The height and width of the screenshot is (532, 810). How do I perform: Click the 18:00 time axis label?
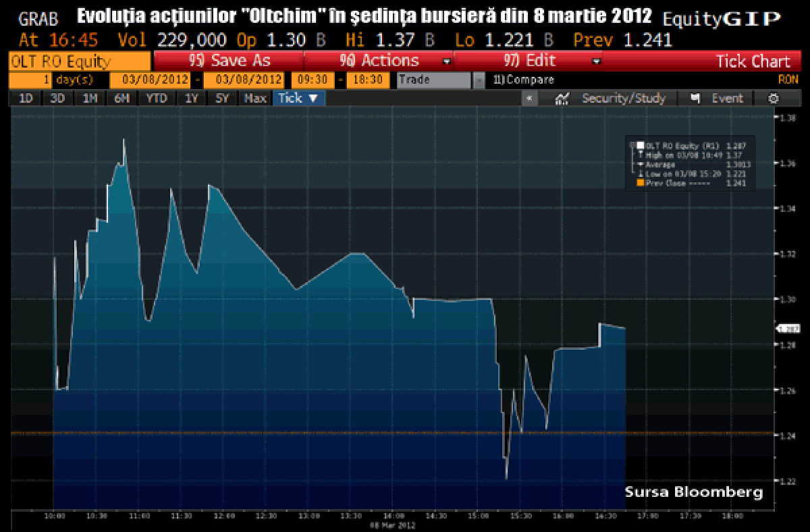(x=731, y=516)
